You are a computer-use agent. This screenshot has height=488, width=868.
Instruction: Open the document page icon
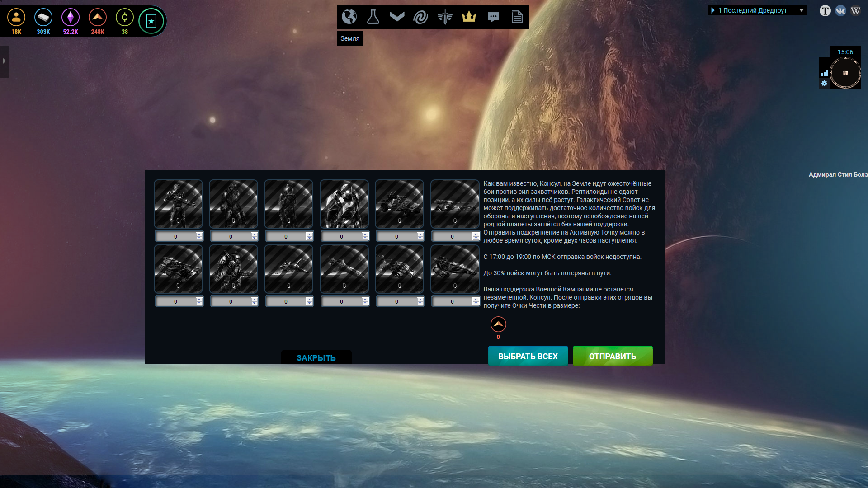(517, 17)
